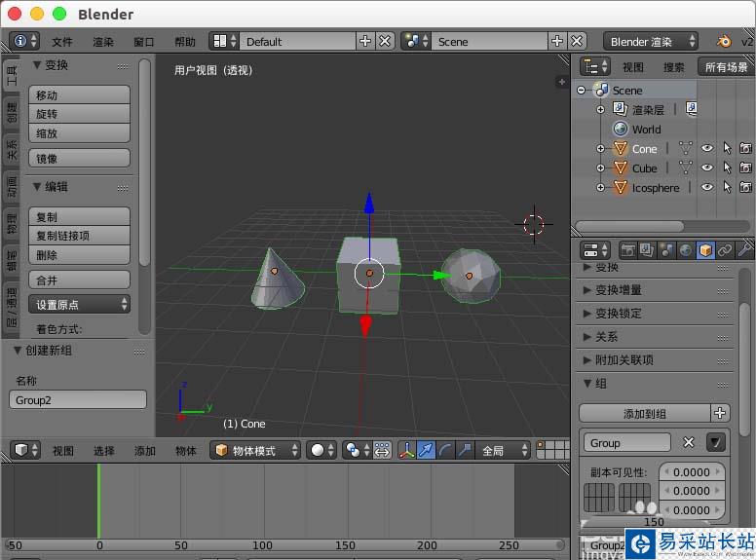
Task: Click the 复制 button under 编辑
Action: [x=80, y=216]
